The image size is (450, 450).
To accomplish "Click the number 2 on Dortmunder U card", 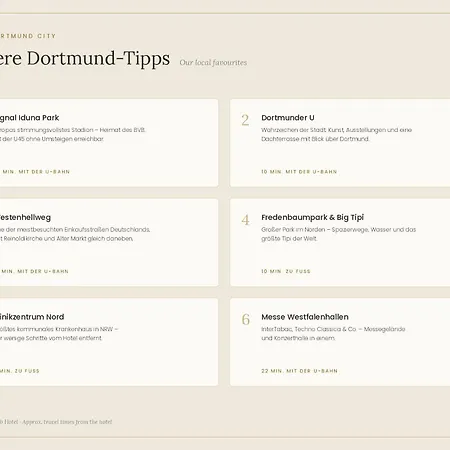I will [245, 120].
